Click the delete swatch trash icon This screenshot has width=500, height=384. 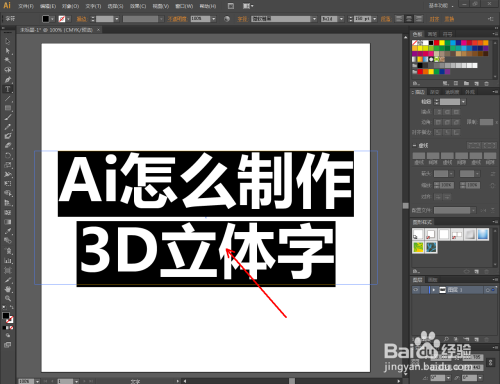486,83
